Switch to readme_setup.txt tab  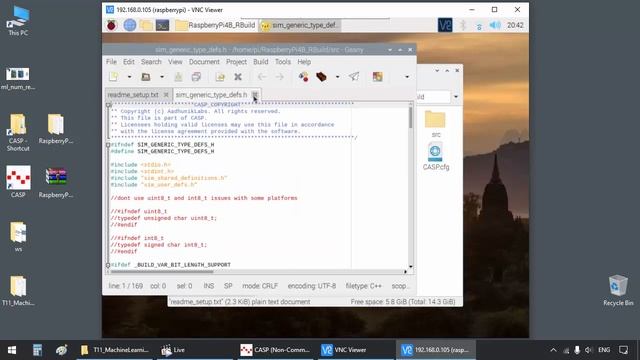pyautogui.click(x=133, y=95)
